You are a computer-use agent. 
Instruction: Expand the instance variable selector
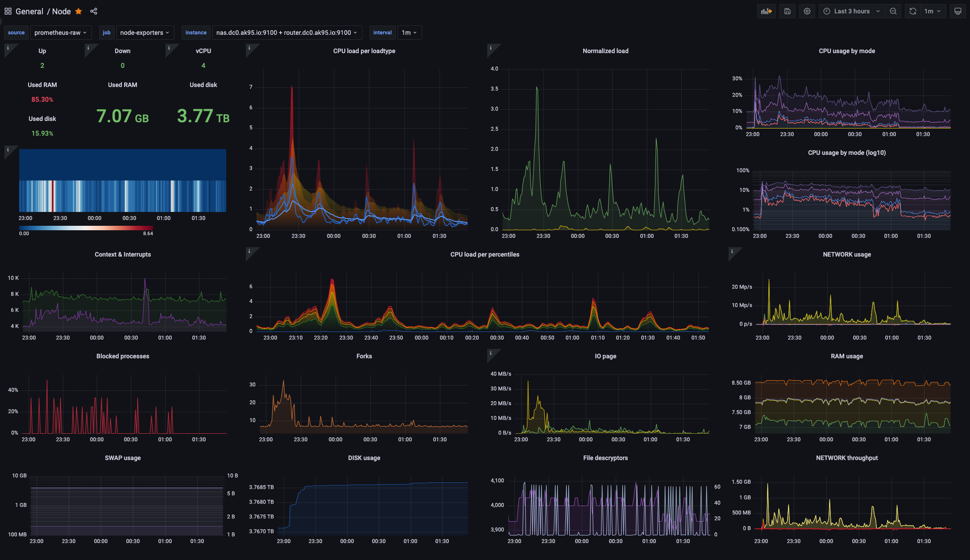tap(286, 33)
